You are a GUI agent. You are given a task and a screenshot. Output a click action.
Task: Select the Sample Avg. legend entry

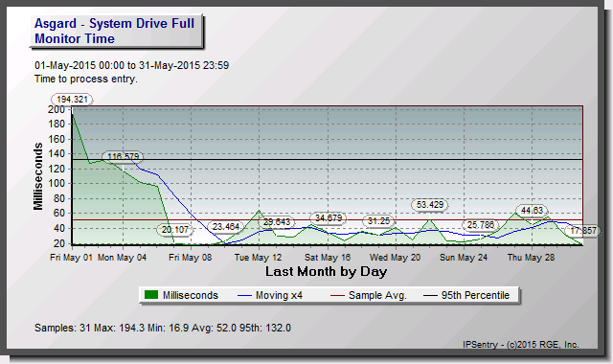point(368,296)
